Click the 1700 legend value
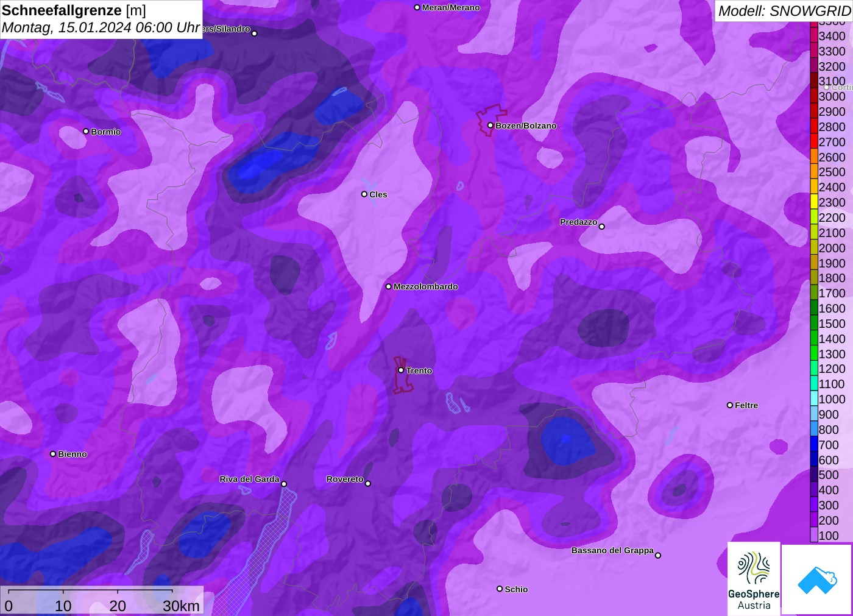The height and width of the screenshot is (616, 853). coord(832,293)
